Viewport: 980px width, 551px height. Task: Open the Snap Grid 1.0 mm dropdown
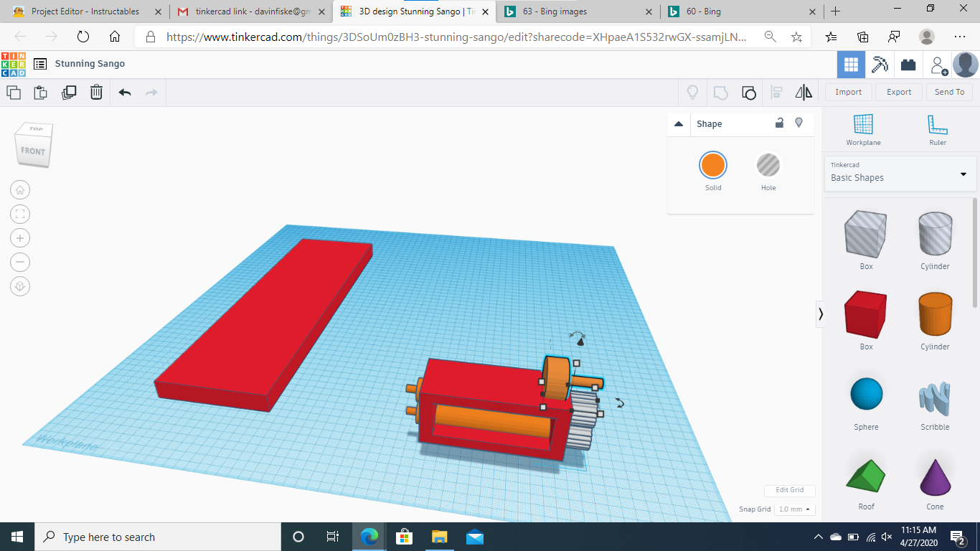click(794, 509)
